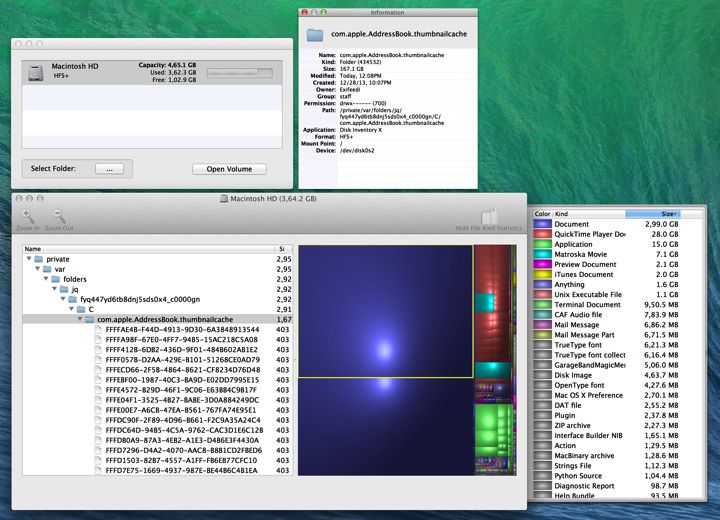Collapse the C folder
The image size is (720, 520).
click(72, 309)
